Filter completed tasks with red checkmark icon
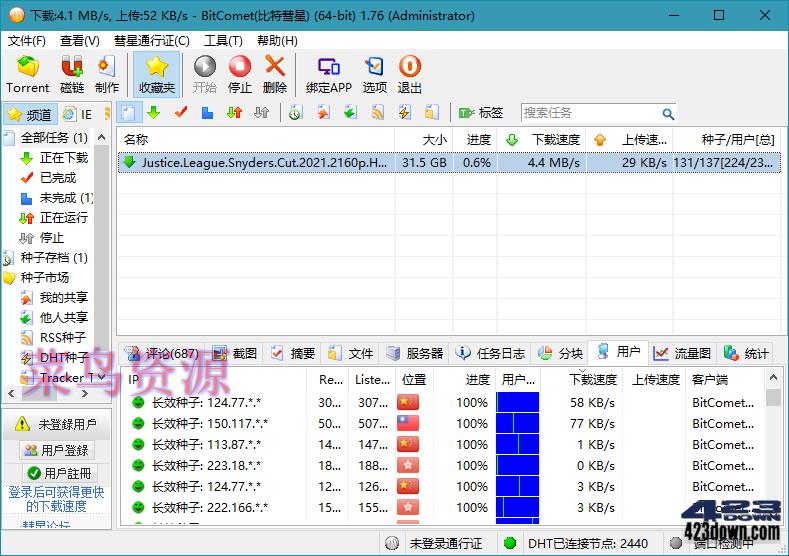Screen dimensions: 789x556 [181, 113]
